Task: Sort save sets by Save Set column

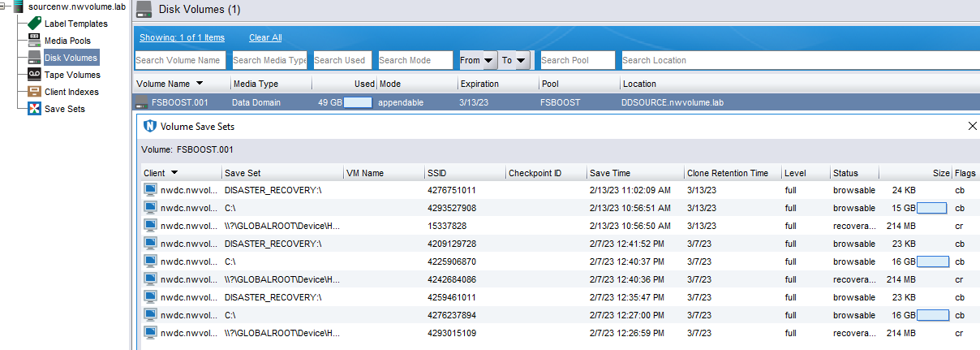Action: [282, 173]
